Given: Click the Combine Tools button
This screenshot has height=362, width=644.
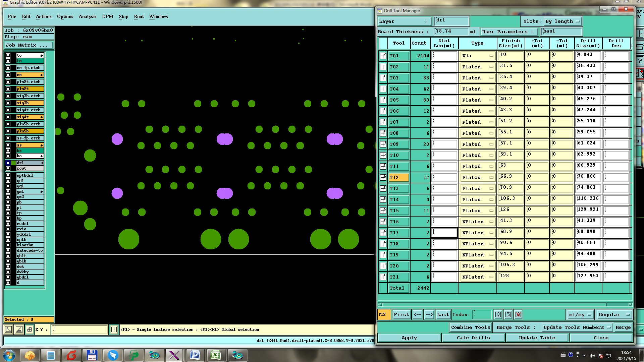Looking at the screenshot, I should (x=470, y=327).
